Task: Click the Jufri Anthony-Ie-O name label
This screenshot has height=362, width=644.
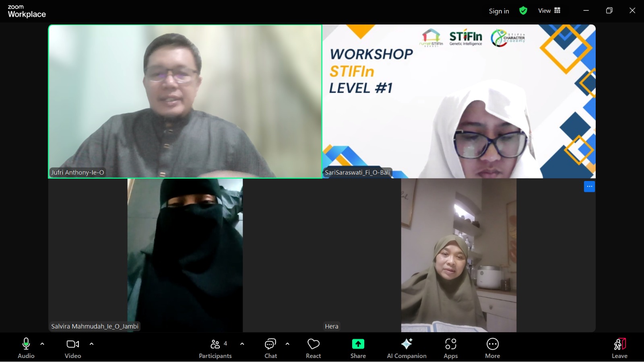Action: pyautogui.click(x=78, y=173)
